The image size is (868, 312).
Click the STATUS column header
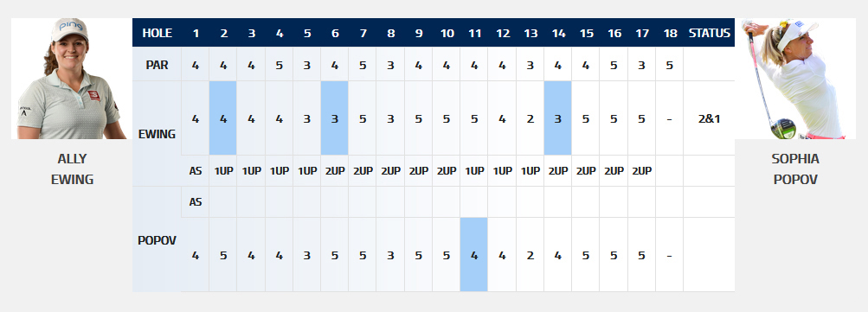coord(709,33)
